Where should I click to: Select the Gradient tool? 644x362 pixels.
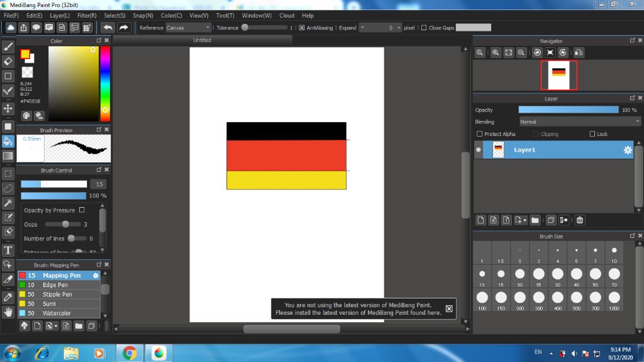point(8,156)
